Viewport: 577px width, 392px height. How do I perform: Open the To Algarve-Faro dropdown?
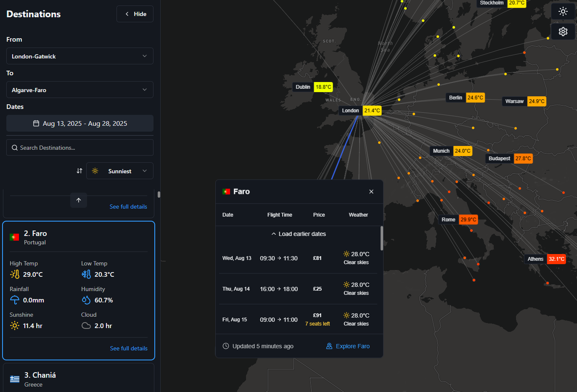pos(80,90)
